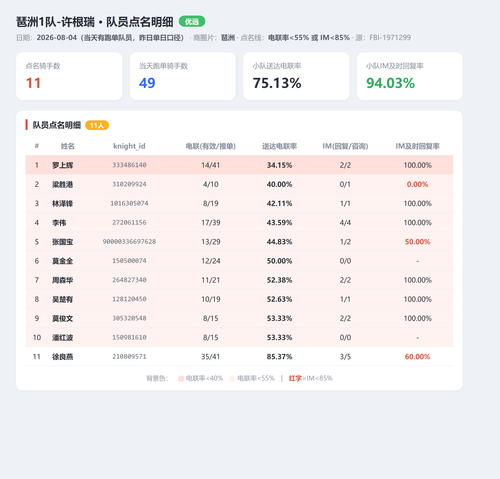Click the 电联率<40% legend color swatch
Screen dimensions: 500x479
pyautogui.click(x=181, y=378)
